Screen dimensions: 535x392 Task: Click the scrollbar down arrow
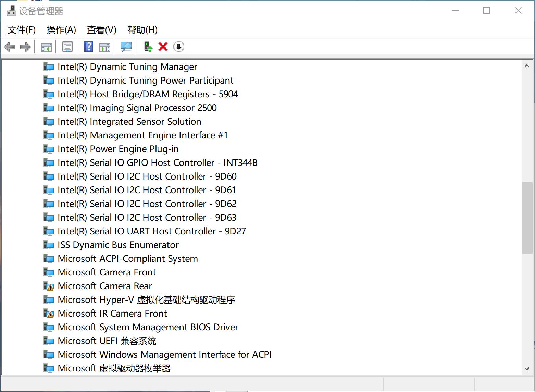click(527, 369)
